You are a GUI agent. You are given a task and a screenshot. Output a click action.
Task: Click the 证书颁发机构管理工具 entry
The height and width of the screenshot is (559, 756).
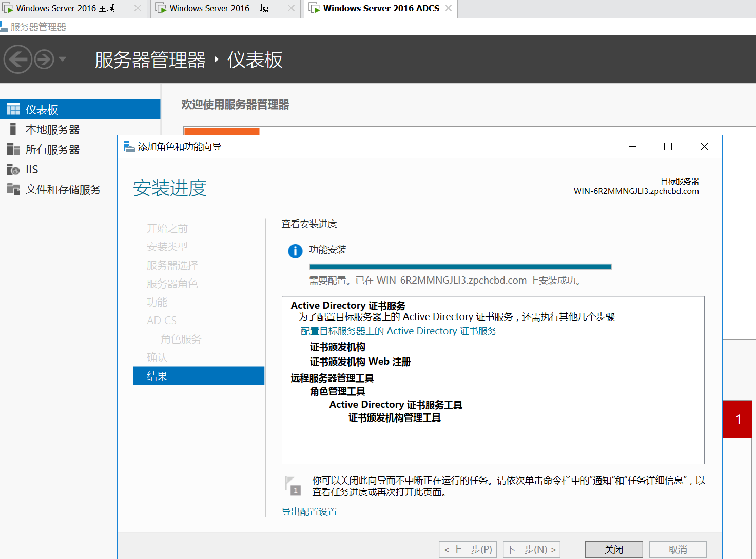pos(395,418)
